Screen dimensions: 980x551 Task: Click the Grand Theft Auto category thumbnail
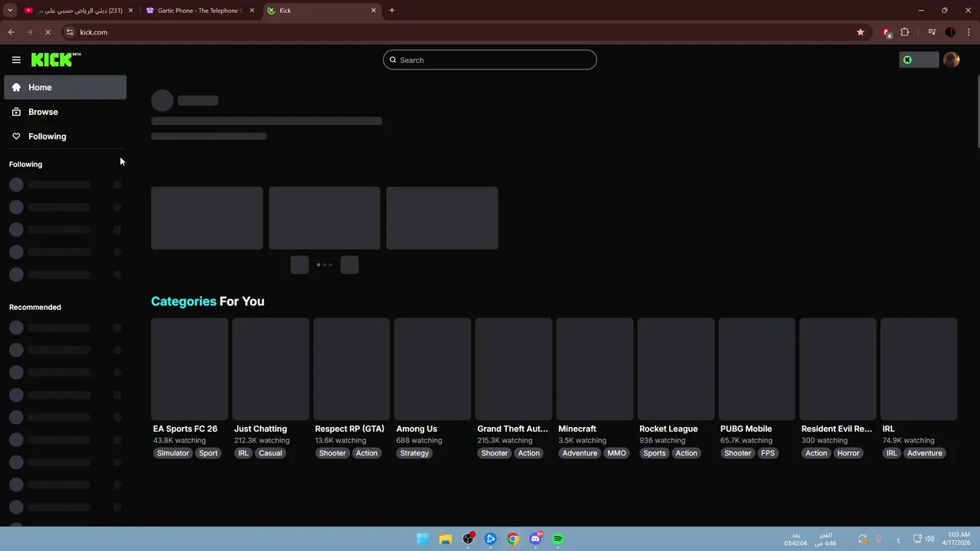[513, 369]
